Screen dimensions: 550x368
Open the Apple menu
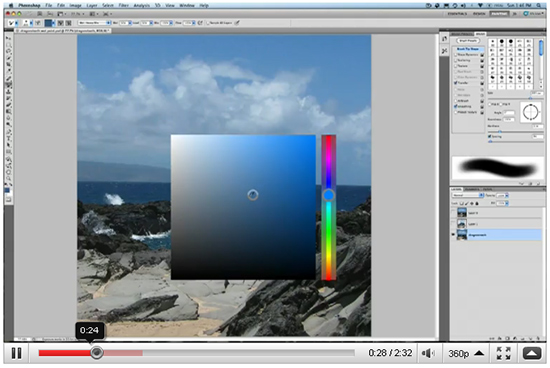(11, 5)
